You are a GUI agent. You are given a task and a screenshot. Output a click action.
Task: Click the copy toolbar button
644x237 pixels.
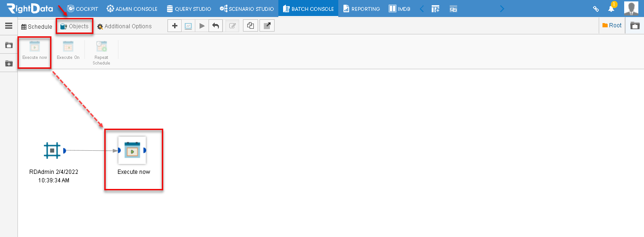pos(250,26)
